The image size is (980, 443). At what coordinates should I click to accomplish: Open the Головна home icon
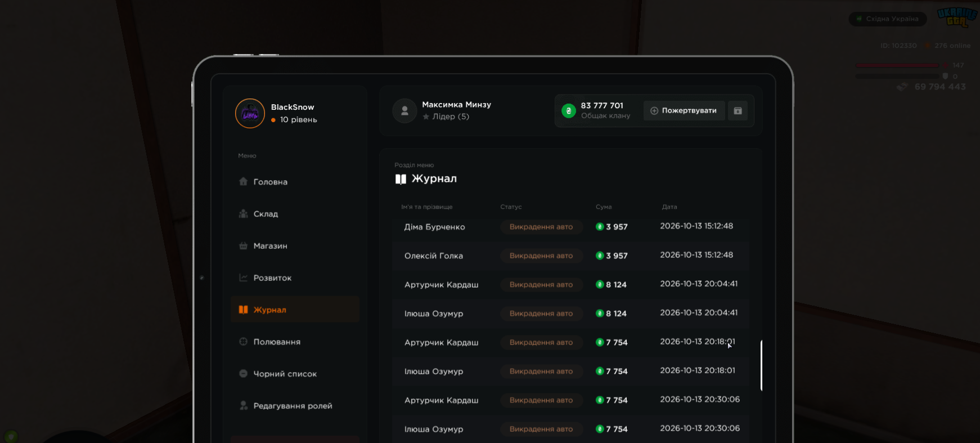243,181
